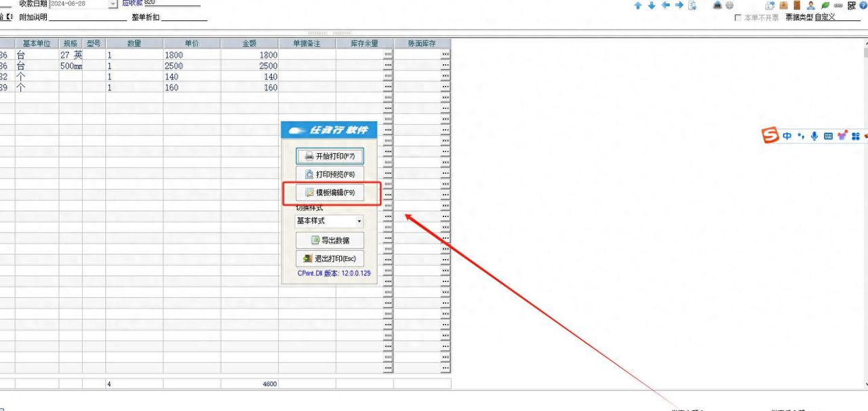This screenshot has width=868, height=411.
Task: Click the 单价 cell showing 2500
Action: (192, 66)
